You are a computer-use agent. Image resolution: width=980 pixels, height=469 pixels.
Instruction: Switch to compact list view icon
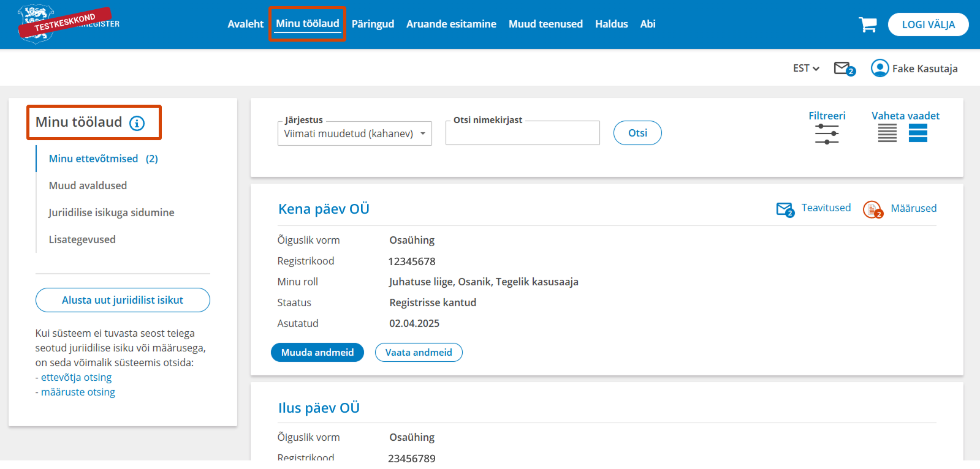[887, 133]
